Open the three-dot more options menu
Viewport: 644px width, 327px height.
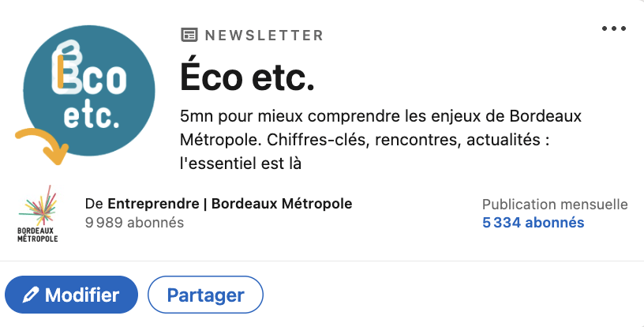(x=614, y=28)
